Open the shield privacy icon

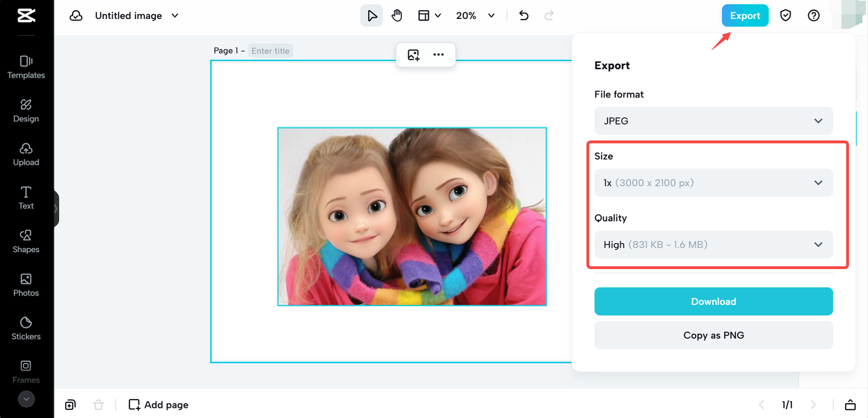[x=785, y=16]
